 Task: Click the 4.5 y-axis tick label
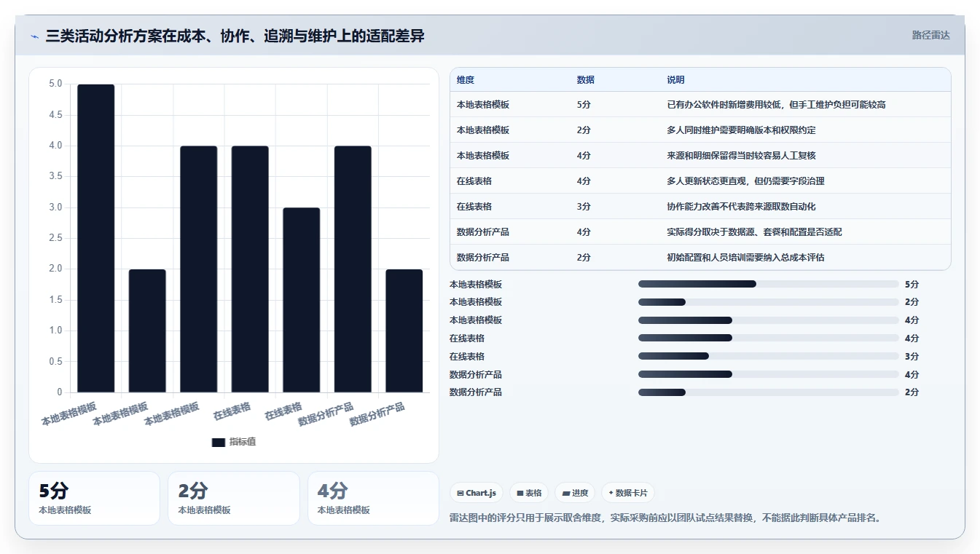click(x=55, y=115)
